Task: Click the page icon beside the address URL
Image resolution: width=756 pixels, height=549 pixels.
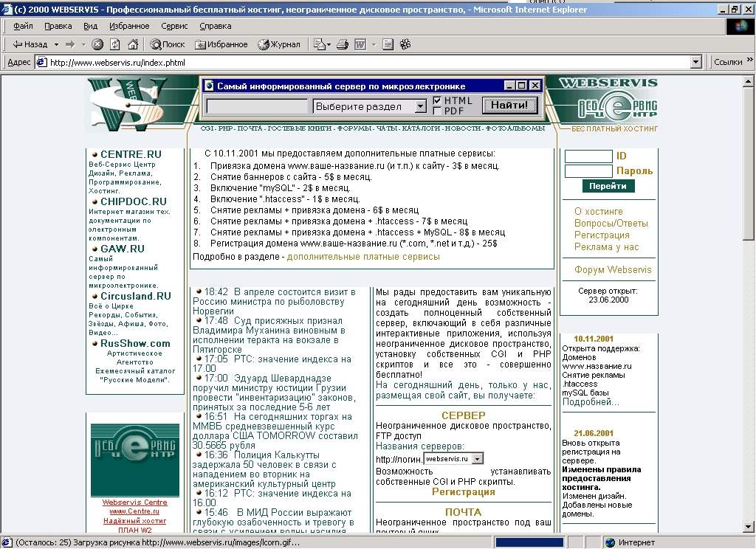Action: (x=42, y=62)
